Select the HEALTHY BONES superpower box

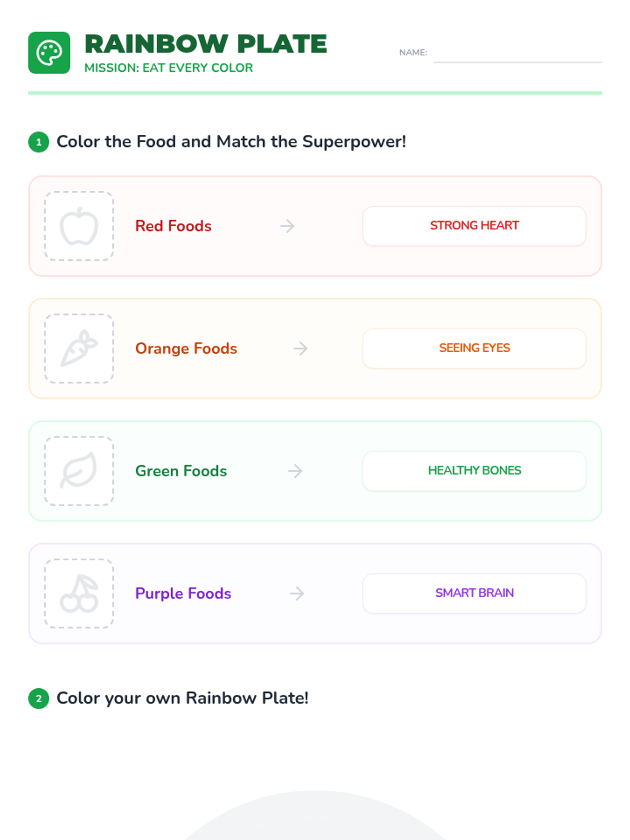474,470
